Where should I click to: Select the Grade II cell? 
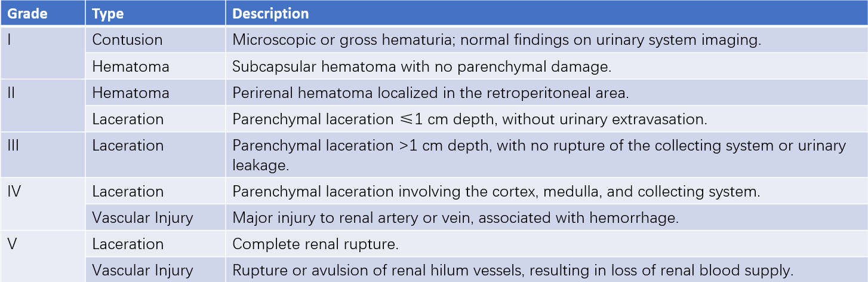(x=42, y=106)
